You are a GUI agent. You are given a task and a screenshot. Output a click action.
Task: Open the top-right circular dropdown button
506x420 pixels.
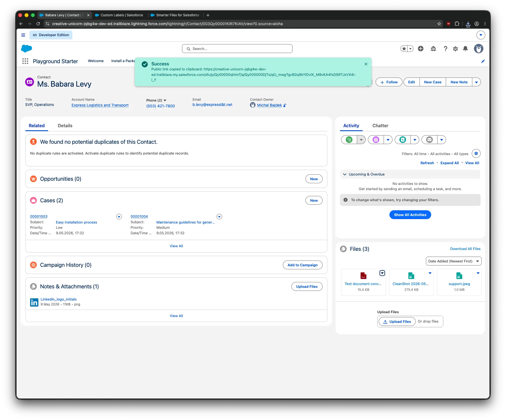(481, 35)
